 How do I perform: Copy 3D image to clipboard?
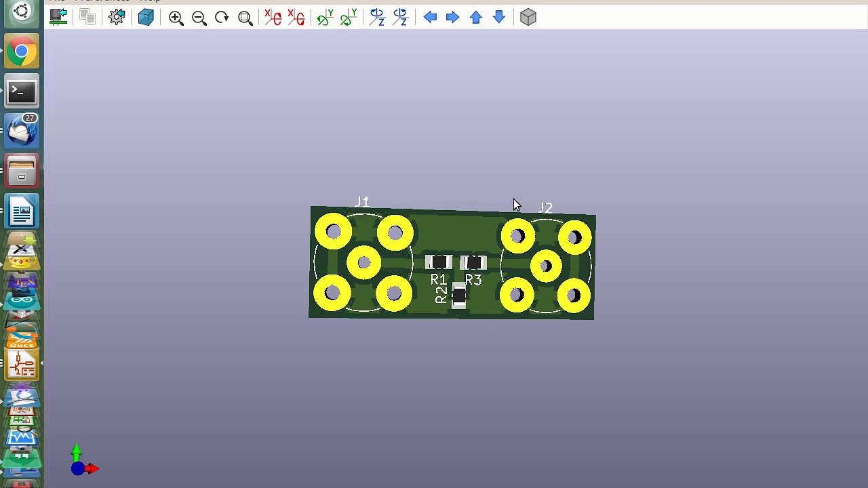(87, 17)
